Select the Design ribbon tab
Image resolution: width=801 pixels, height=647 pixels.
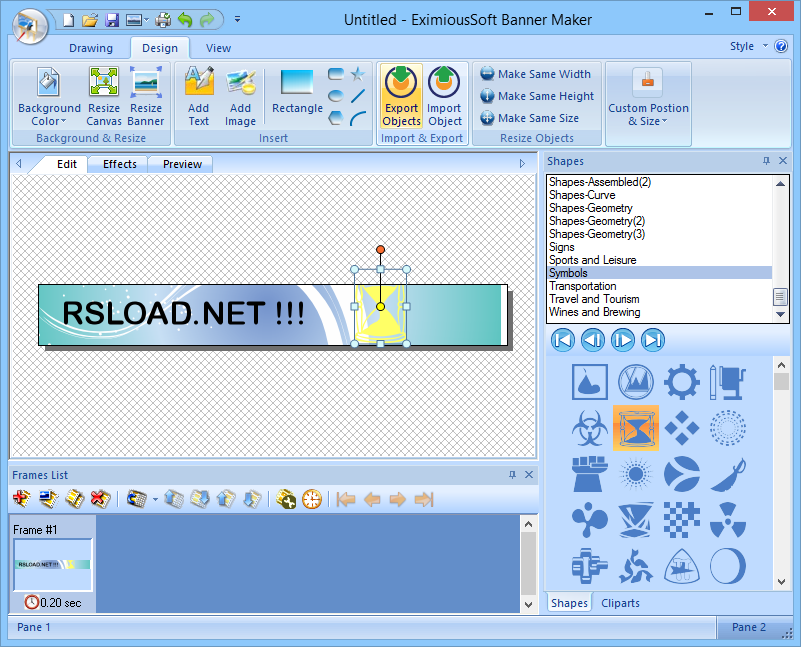pyautogui.click(x=160, y=48)
